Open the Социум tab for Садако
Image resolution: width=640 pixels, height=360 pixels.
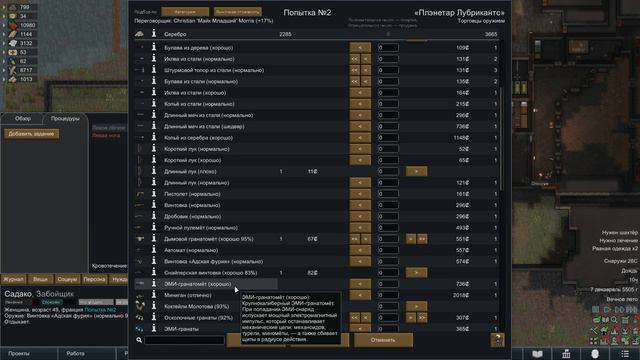click(x=67, y=280)
